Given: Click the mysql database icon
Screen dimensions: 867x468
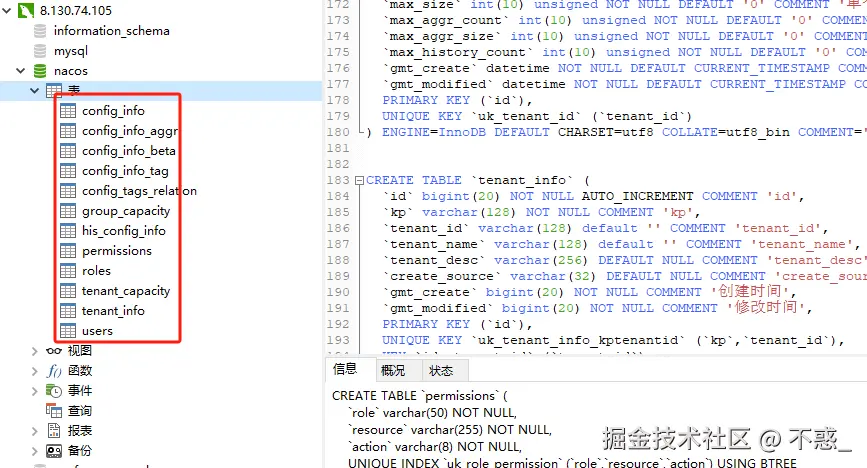Looking at the screenshot, I should click(x=40, y=51).
